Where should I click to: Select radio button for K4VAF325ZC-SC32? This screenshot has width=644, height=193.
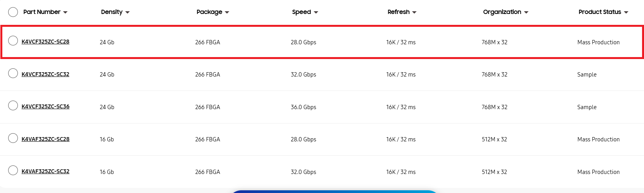pyautogui.click(x=13, y=170)
